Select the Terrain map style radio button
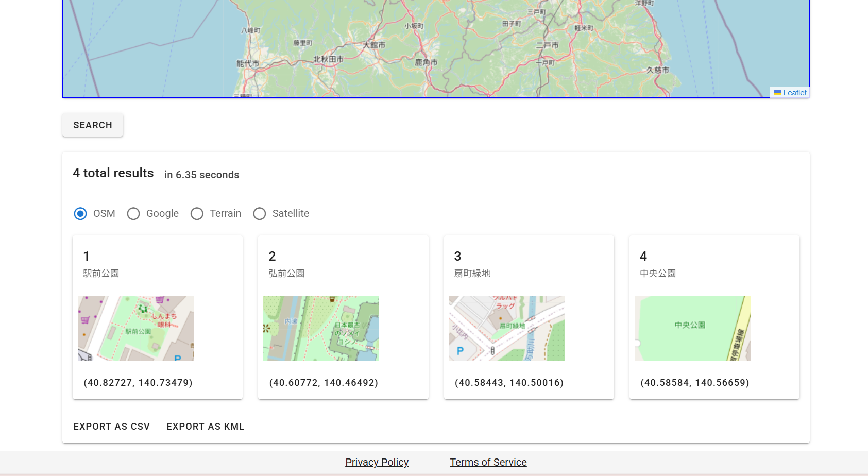 (x=197, y=213)
